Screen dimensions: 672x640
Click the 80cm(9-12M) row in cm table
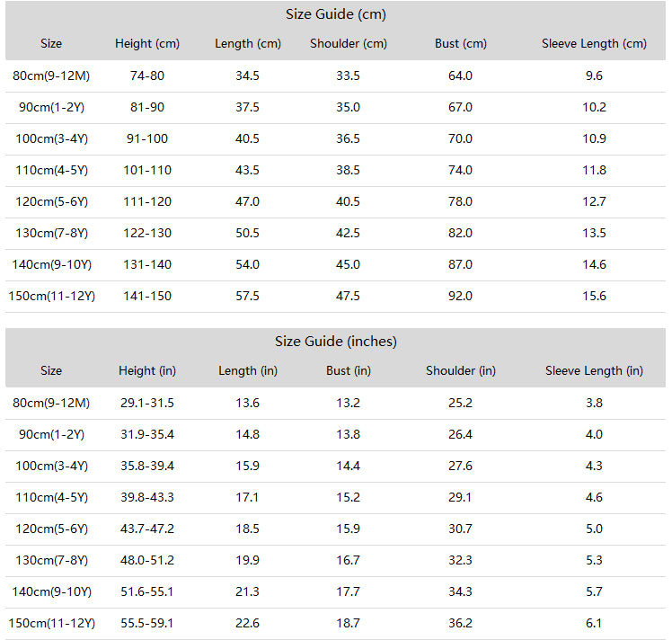pyautogui.click(x=51, y=76)
